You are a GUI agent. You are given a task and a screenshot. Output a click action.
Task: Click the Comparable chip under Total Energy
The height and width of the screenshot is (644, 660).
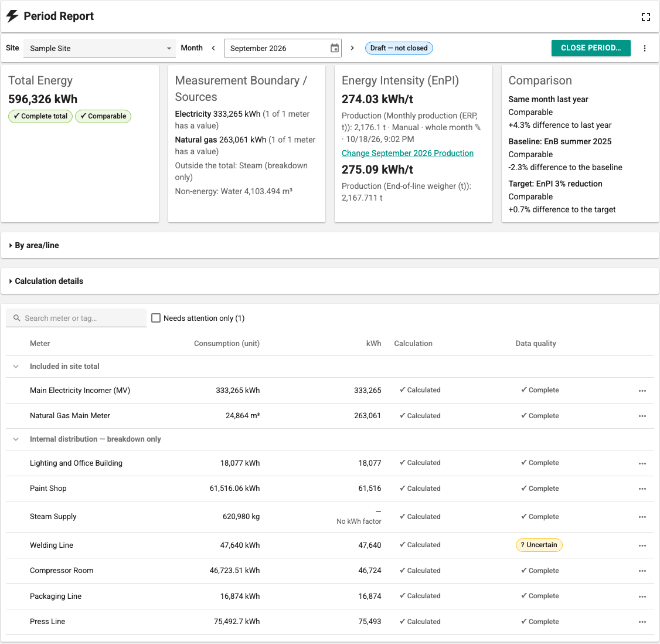[103, 116]
